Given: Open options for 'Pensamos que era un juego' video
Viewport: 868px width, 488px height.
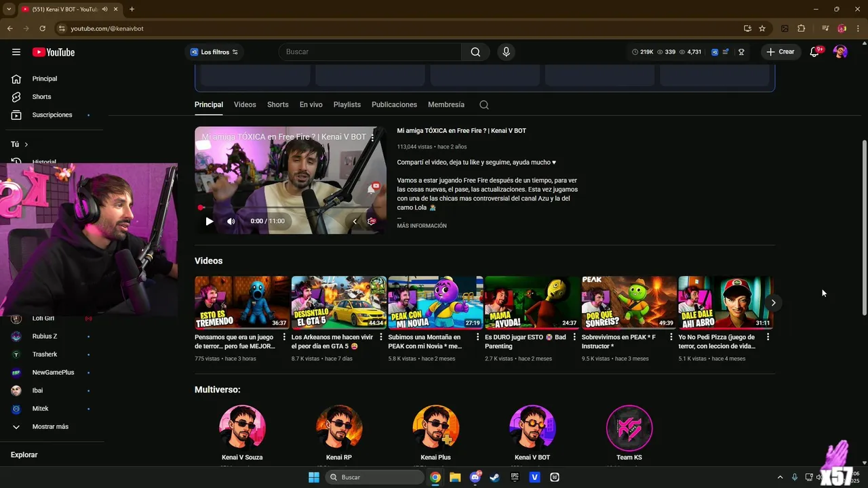Looking at the screenshot, I should (x=284, y=337).
